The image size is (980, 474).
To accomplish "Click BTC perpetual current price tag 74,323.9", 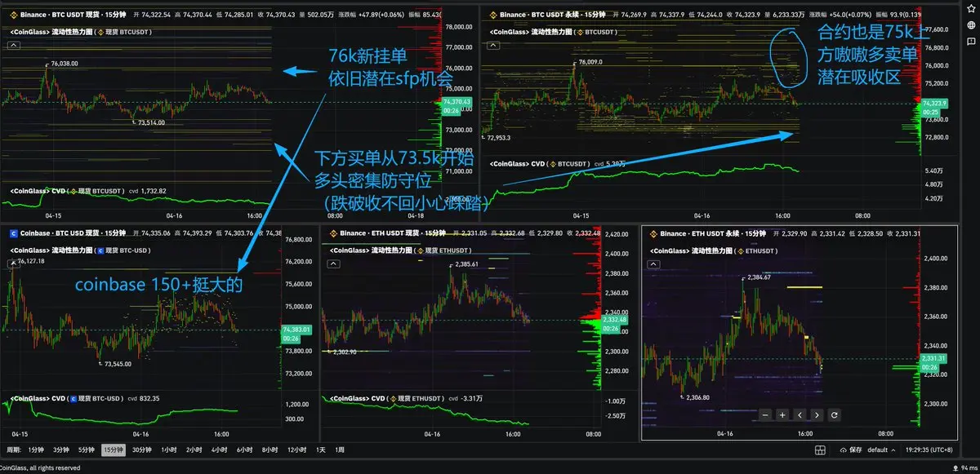I will pyautogui.click(x=934, y=104).
